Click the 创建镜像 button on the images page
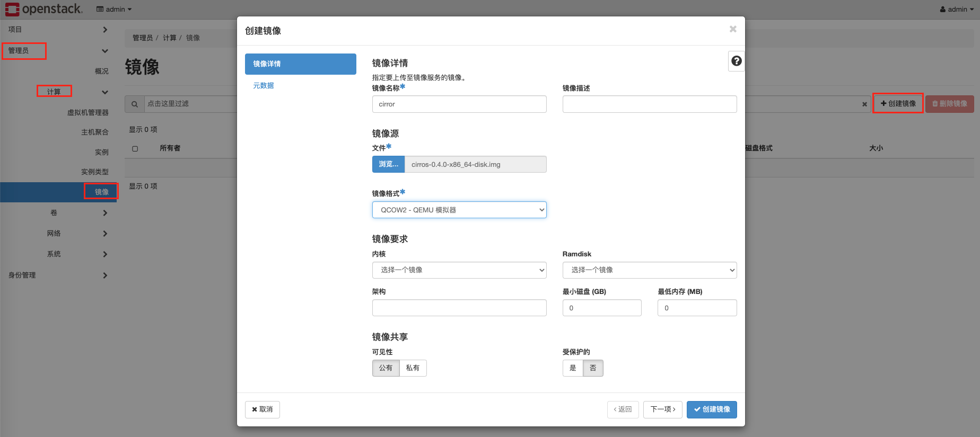Screen dimensions: 980x437 pos(898,104)
